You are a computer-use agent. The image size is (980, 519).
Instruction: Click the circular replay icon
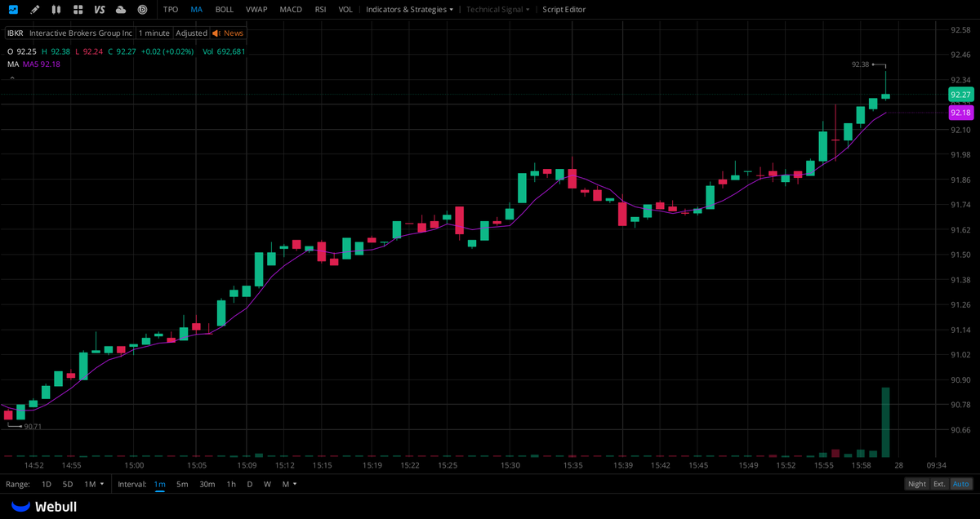click(x=142, y=10)
